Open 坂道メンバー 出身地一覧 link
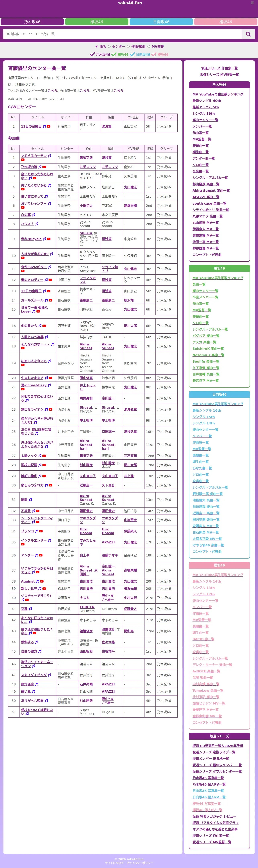 pyautogui.click(x=211, y=758)
